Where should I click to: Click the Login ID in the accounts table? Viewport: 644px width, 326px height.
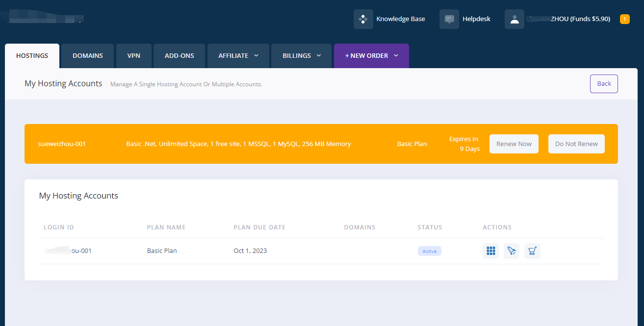68,251
